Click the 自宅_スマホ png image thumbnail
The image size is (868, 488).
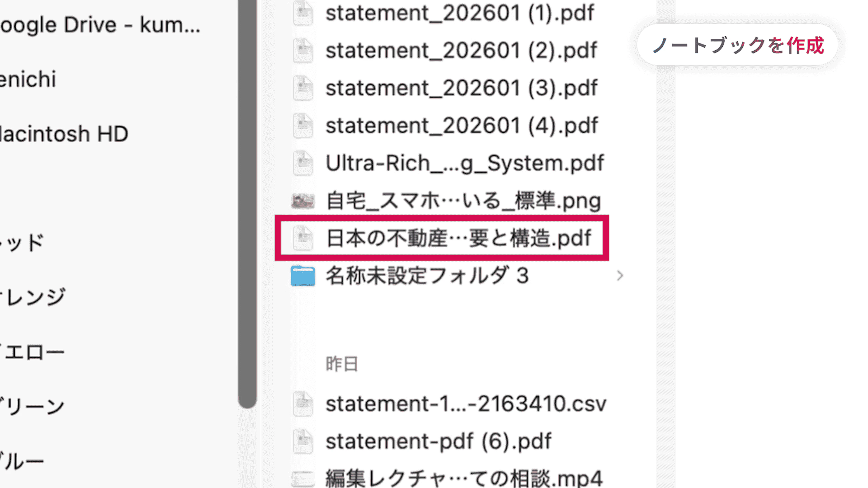[x=303, y=201]
